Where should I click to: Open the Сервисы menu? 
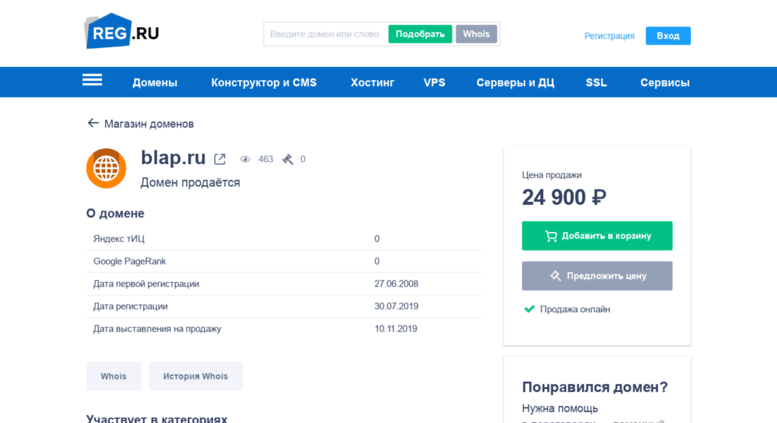[665, 83]
